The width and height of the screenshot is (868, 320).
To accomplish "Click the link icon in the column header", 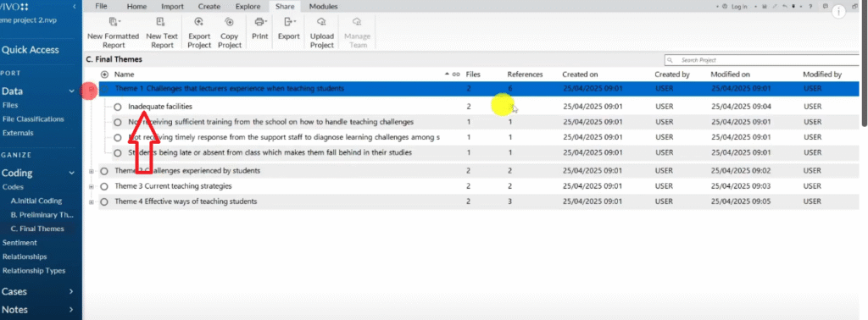I will (456, 74).
